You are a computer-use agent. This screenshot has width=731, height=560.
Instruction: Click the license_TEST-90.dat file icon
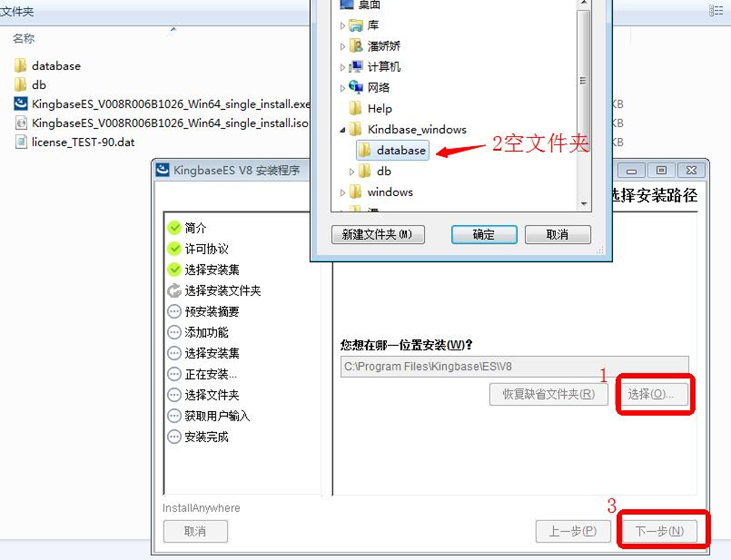(21, 142)
